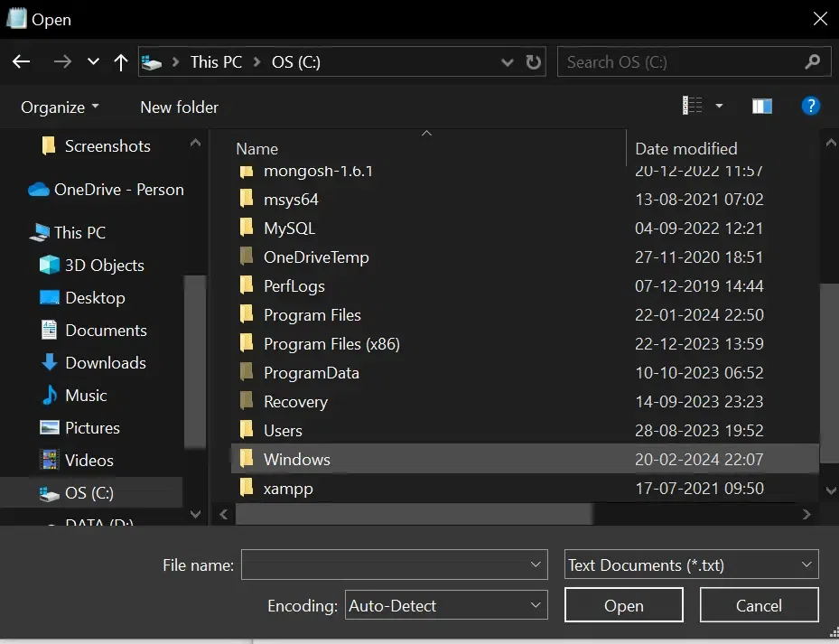Open the Organize menu
Viewport: 839px width, 644px height.
click(x=60, y=107)
